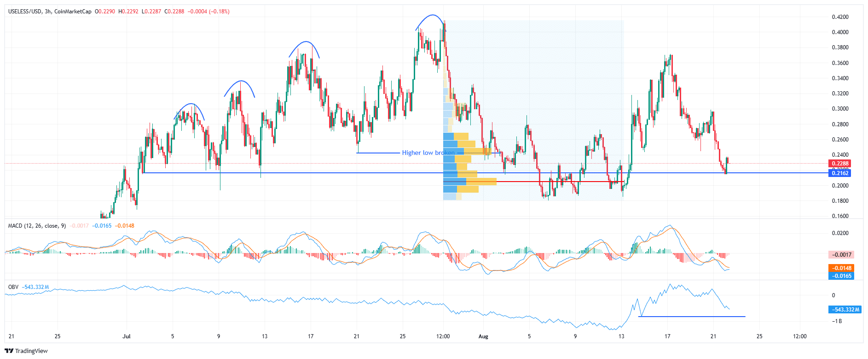
Task: Click the Aug label on time axis
Action: point(483,336)
